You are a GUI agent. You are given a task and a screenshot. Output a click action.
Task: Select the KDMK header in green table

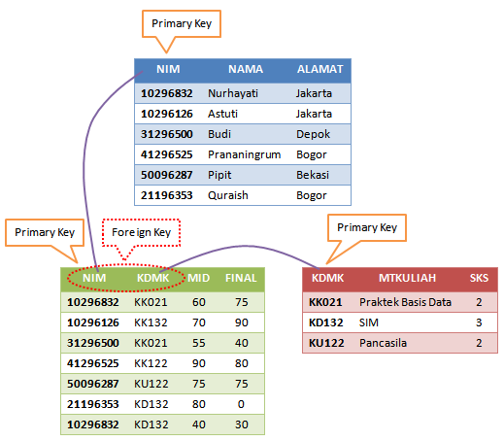[x=152, y=278]
